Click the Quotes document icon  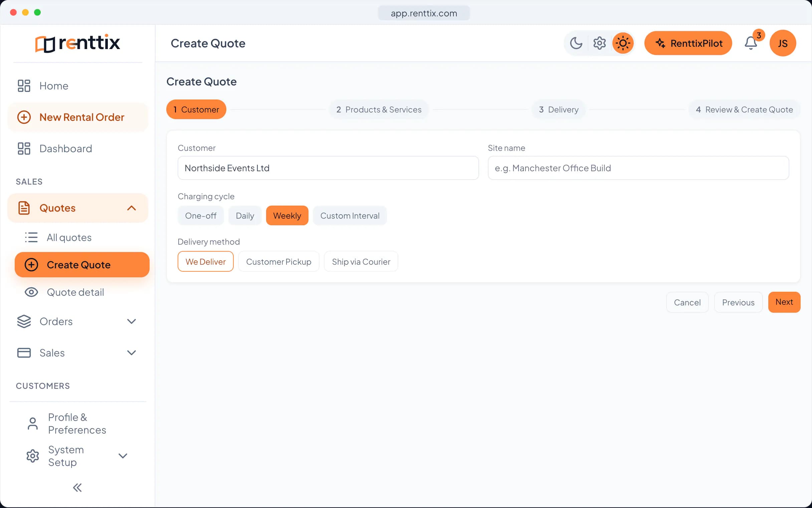pos(24,208)
